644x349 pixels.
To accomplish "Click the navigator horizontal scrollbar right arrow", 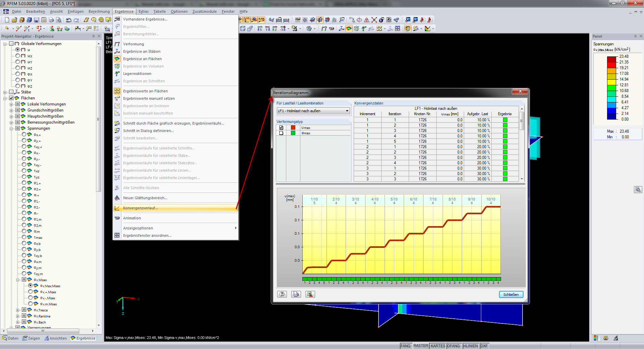I will pos(93,331).
